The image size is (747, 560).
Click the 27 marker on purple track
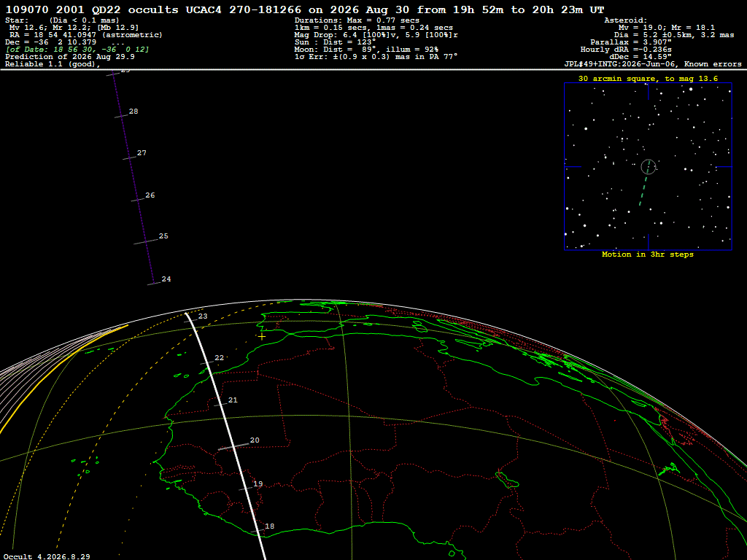(x=130, y=157)
